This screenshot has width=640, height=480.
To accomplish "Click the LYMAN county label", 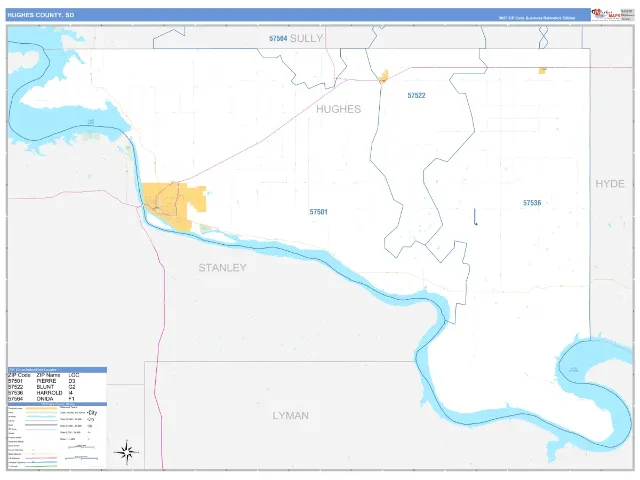I will tap(291, 416).
